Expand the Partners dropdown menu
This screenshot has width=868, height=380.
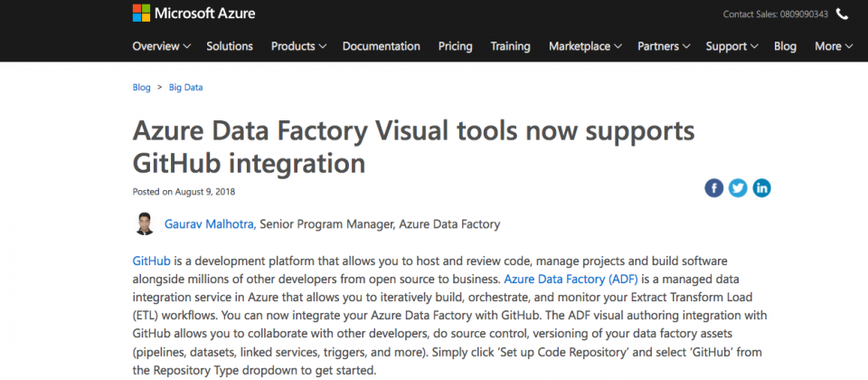coord(664,46)
